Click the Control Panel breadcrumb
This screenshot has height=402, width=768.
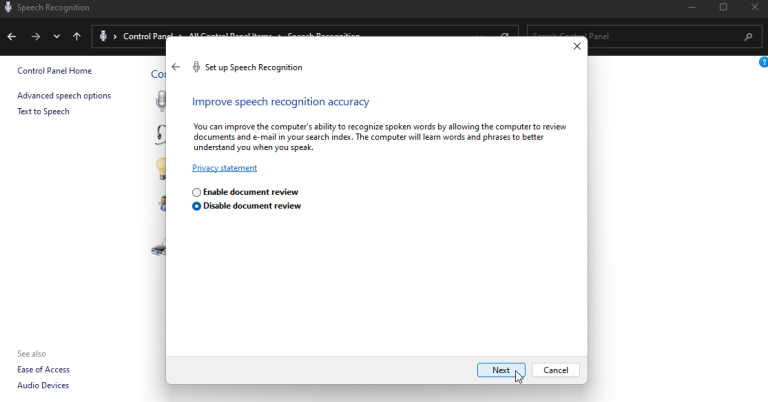click(x=146, y=37)
